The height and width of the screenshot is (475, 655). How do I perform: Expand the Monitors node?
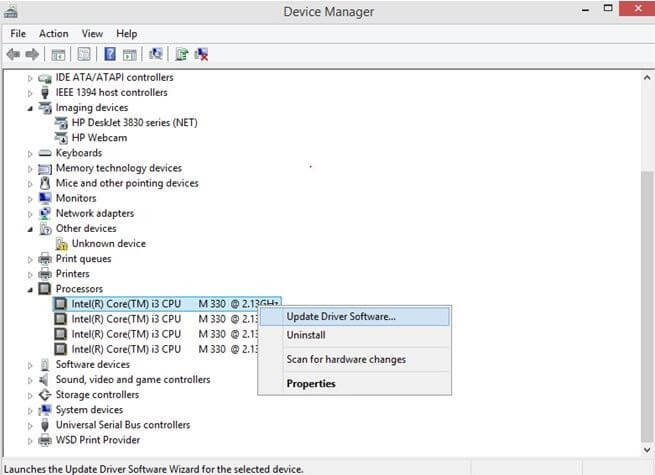[x=30, y=199]
